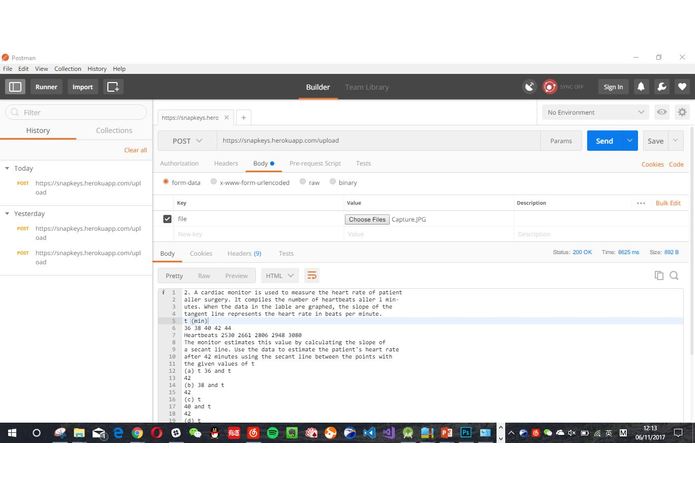Open Windows action center icon
Viewport: 695px width, 494px height.
point(678,433)
